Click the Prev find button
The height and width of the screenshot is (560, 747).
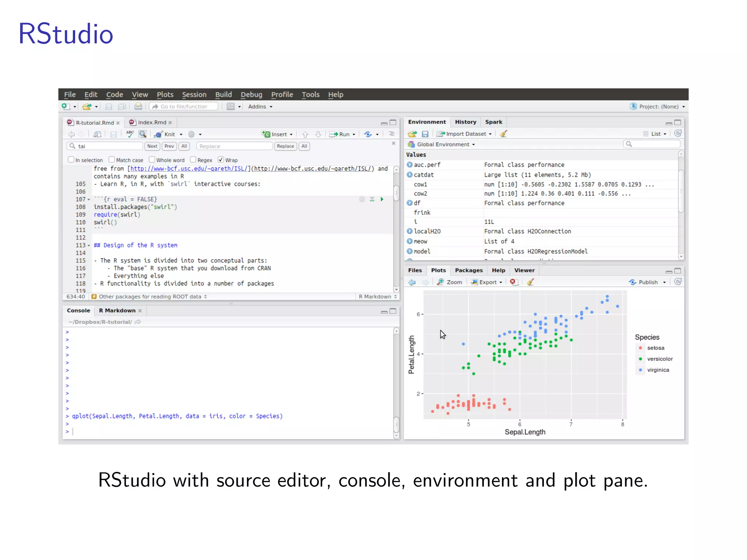(x=169, y=146)
